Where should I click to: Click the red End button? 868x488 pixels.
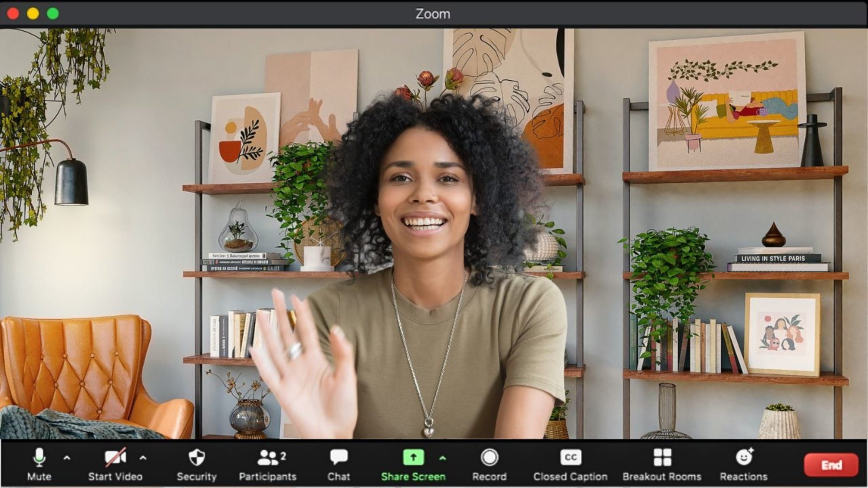pos(832,464)
